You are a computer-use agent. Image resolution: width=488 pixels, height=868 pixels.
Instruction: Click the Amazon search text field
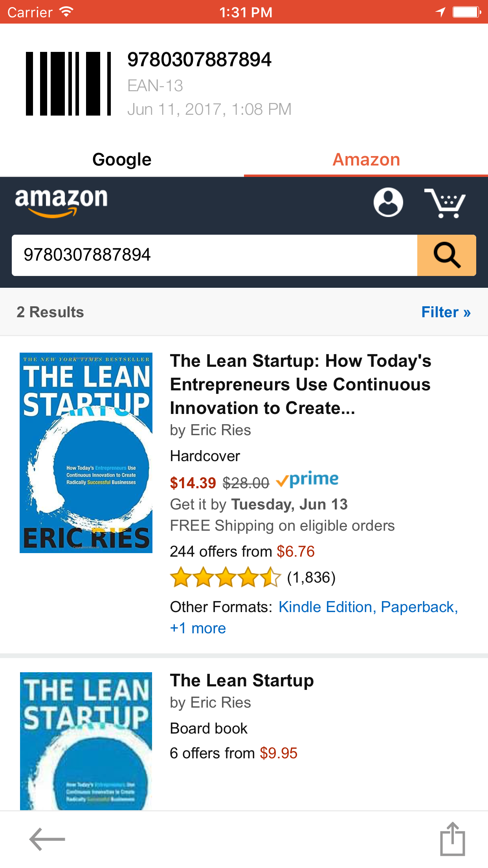click(214, 255)
